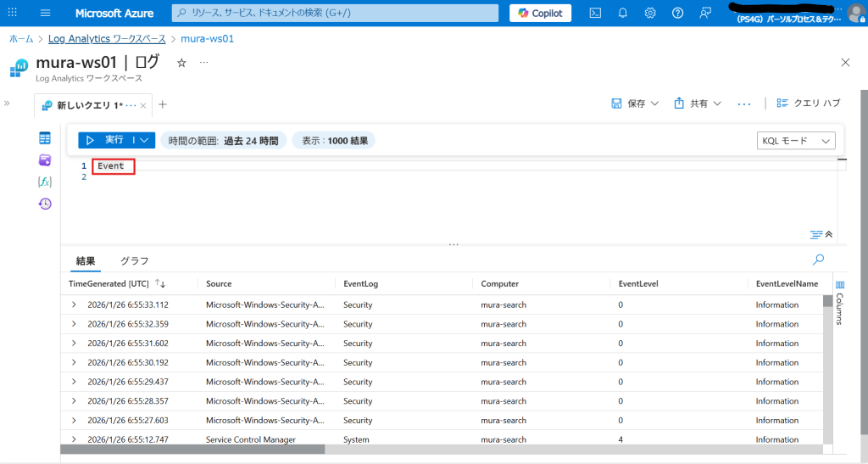The height and width of the screenshot is (464, 868).
Task: Open the functions fx icon in sidebar
Action: click(45, 182)
